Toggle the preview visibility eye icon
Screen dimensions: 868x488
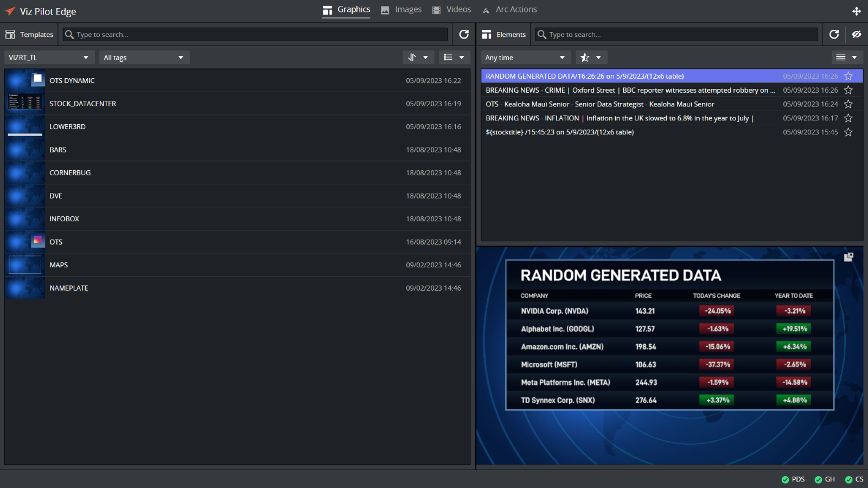[x=857, y=34]
